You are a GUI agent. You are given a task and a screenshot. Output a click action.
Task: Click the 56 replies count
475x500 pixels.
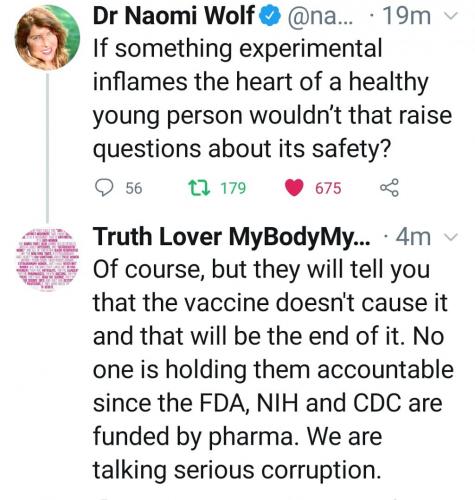pos(134,188)
